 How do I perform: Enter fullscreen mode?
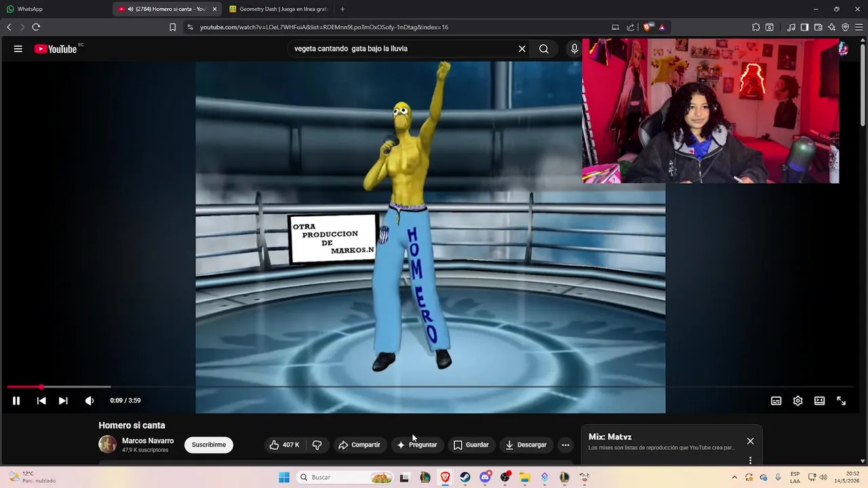tap(842, 401)
